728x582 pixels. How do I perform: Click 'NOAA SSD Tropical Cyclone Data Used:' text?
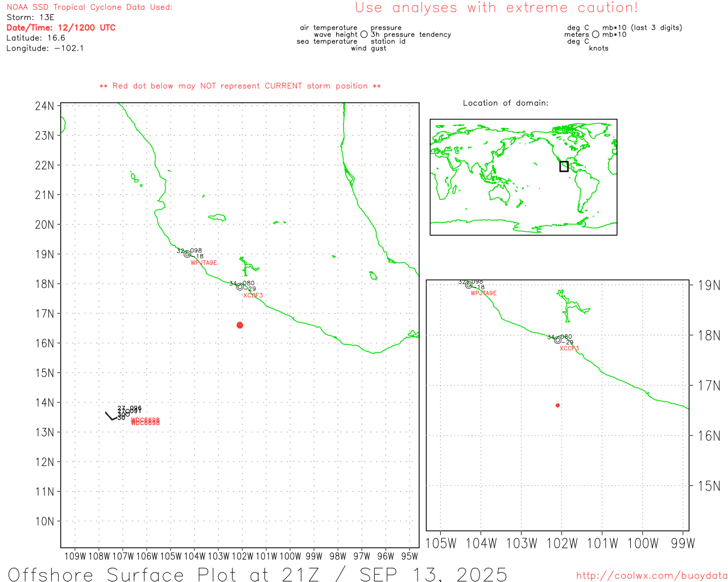coord(89,7)
